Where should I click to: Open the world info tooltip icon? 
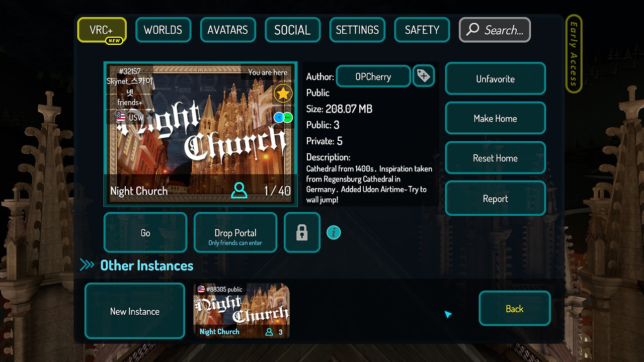[334, 232]
